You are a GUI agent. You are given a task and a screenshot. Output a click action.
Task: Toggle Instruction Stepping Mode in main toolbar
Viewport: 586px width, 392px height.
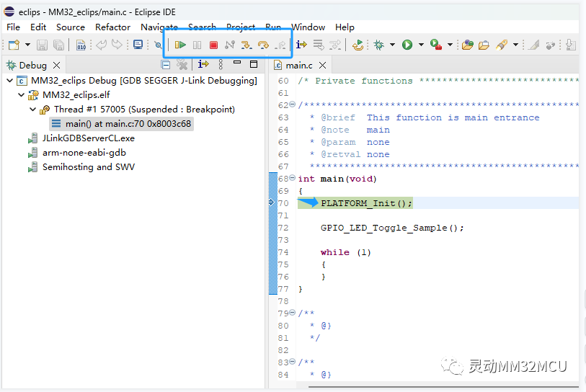tap(301, 45)
